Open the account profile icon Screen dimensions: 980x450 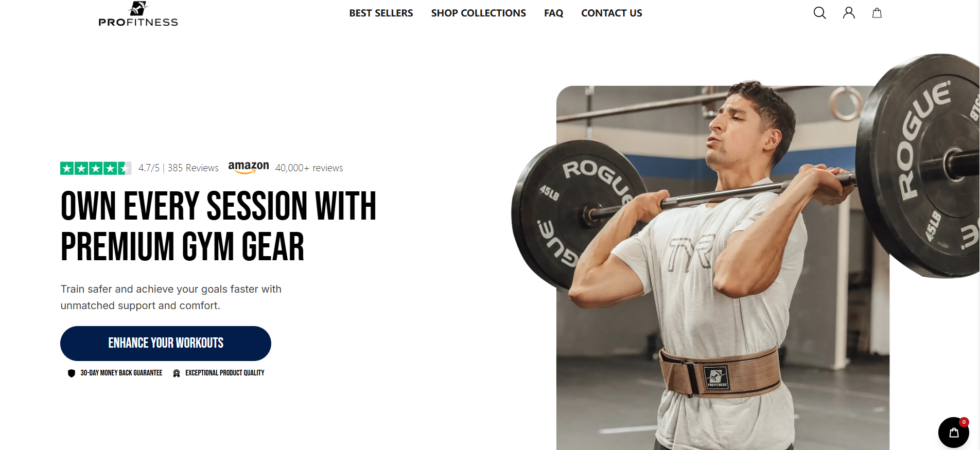coord(849,13)
